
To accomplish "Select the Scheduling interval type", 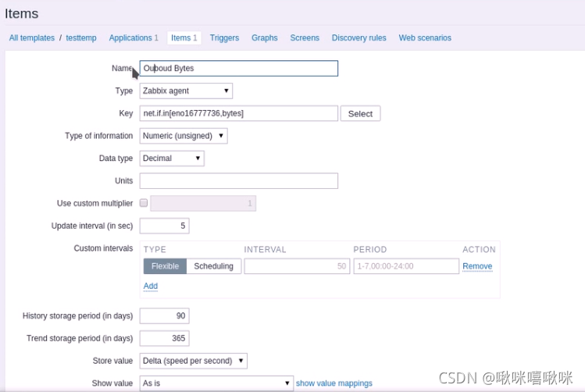I will click(x=213, y=266).
